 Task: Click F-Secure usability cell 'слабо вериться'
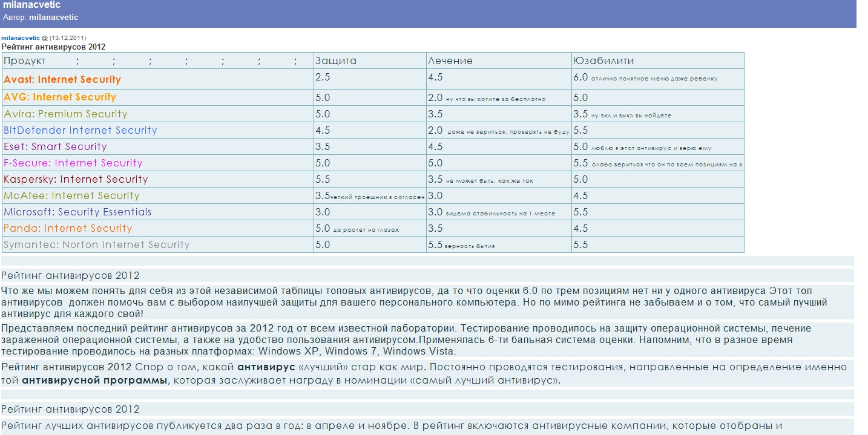(657, 163)
